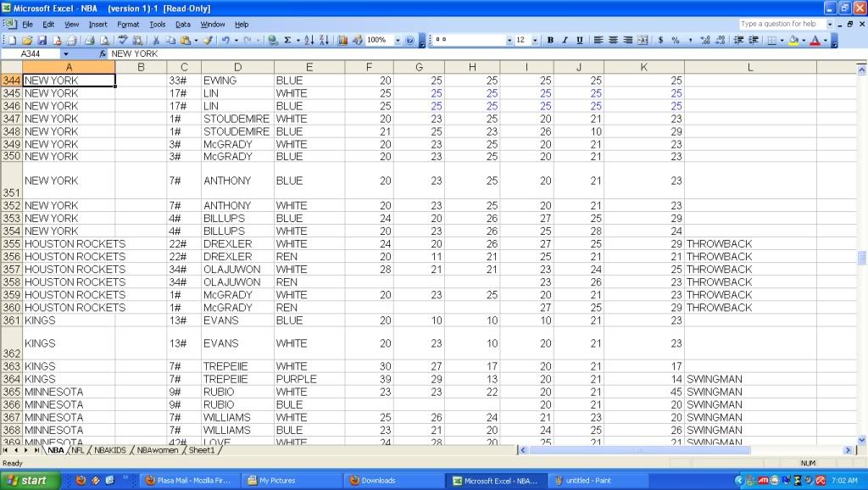868x490 pixels.
Task: Click Merge and Center icon
Action: [x=643, y=41]
